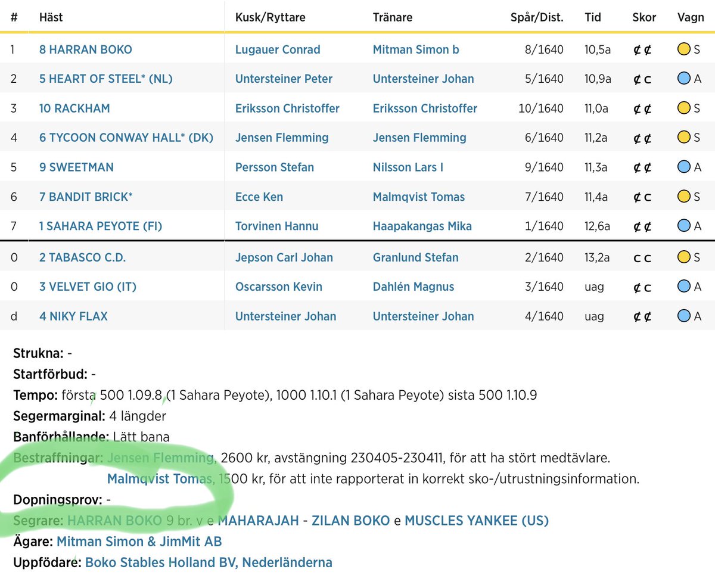Open driver Eriksson Christoffer in Kusk column
Screen dimensions: 715x588
(287, 108)
